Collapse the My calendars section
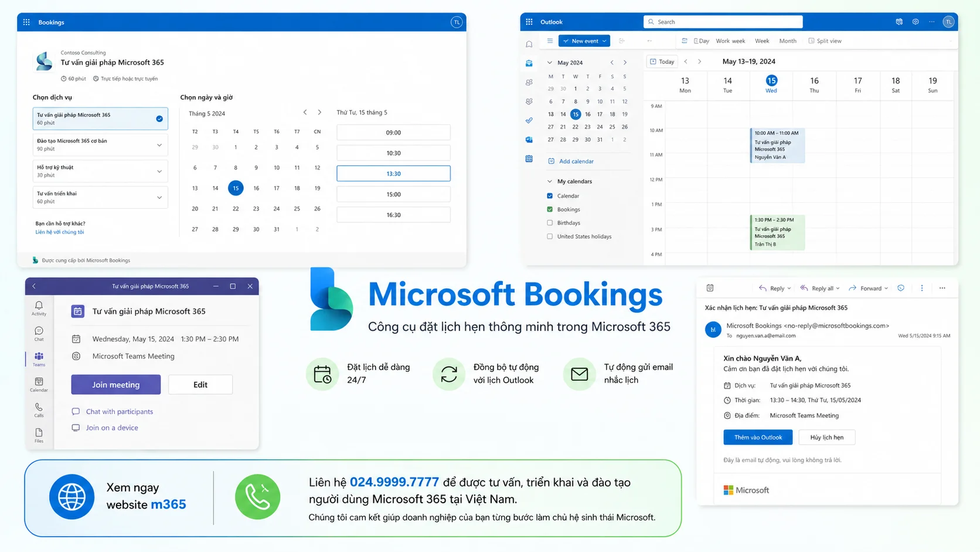 (550, 181)
